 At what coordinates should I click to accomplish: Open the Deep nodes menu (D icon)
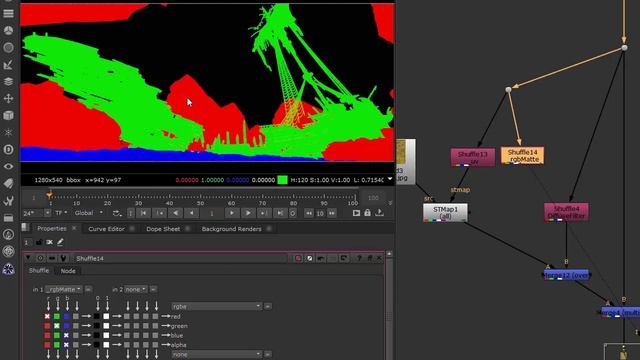[x=8, y=149]
